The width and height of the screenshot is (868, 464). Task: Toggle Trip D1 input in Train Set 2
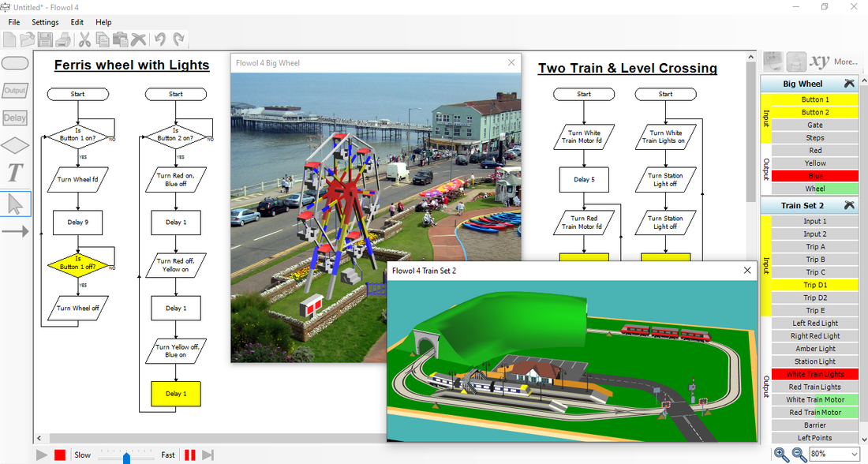(x=815, y=285)
